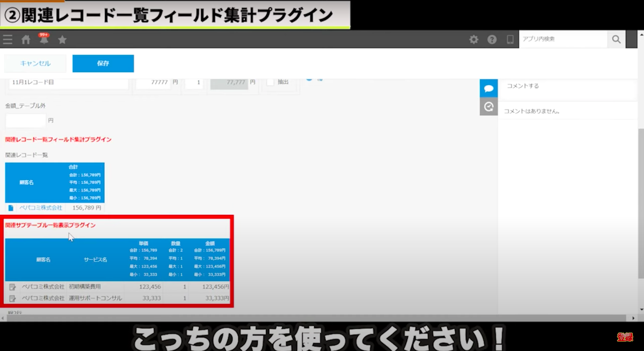644x351 pixels.
Task: Open the settings gear icon
Action: point(473,39)
